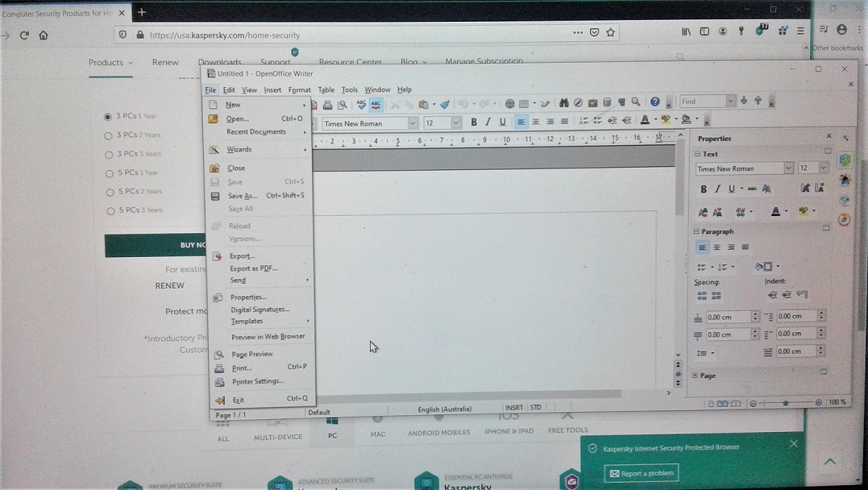Open the Find toolbar search history dropdown
This screenshot has width=868, height=490.
pos(730,101)
